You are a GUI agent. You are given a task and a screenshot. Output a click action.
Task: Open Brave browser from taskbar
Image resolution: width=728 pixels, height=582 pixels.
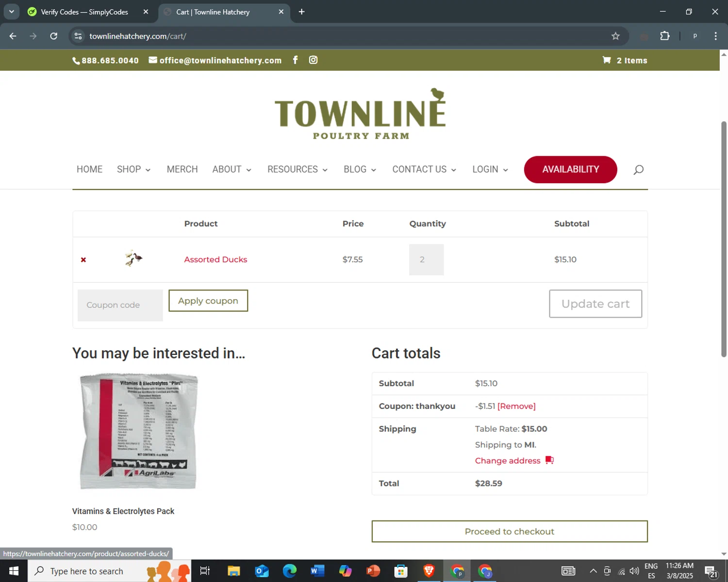429,571
